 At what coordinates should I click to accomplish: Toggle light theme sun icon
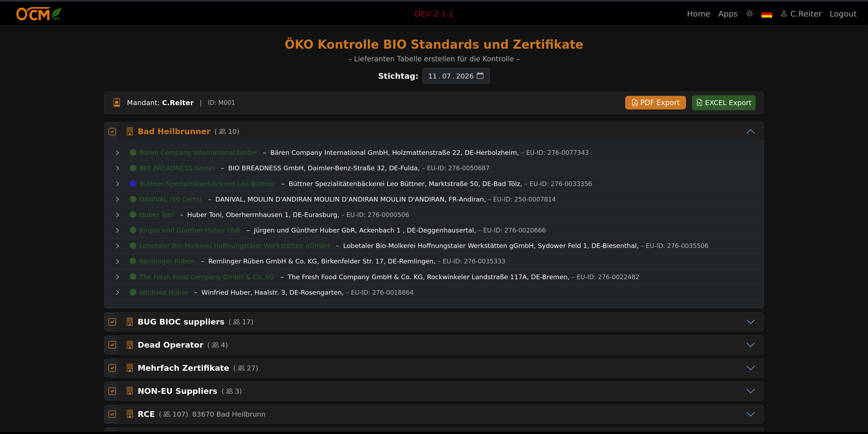point(749,14)
